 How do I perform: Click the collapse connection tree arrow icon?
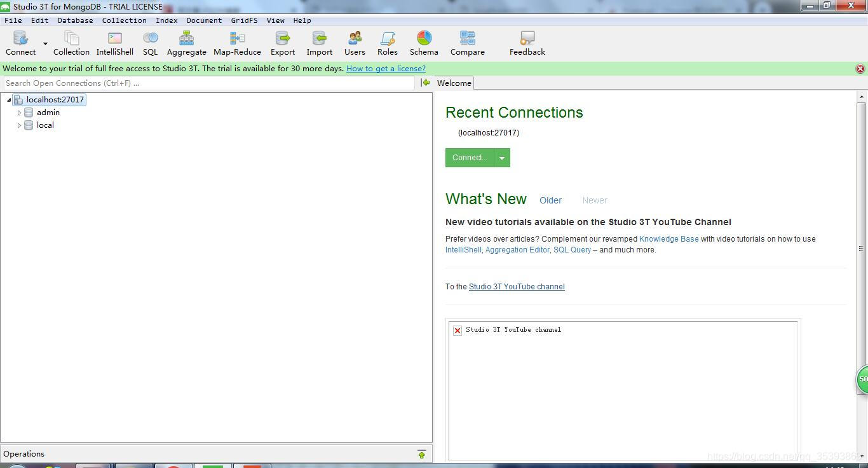coord(426,83)
